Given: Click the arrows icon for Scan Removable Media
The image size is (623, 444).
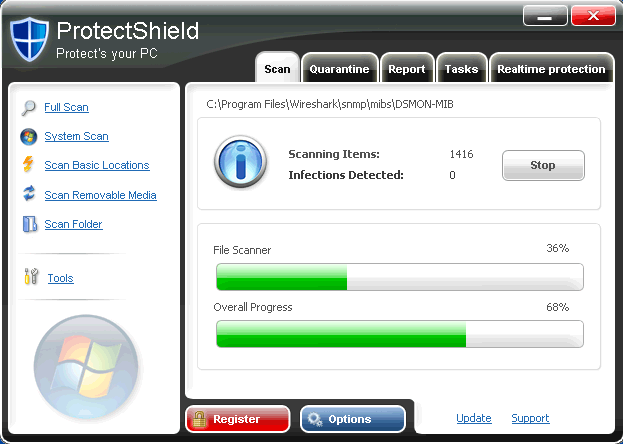Looking at the screenshot, I should [28, 195].
